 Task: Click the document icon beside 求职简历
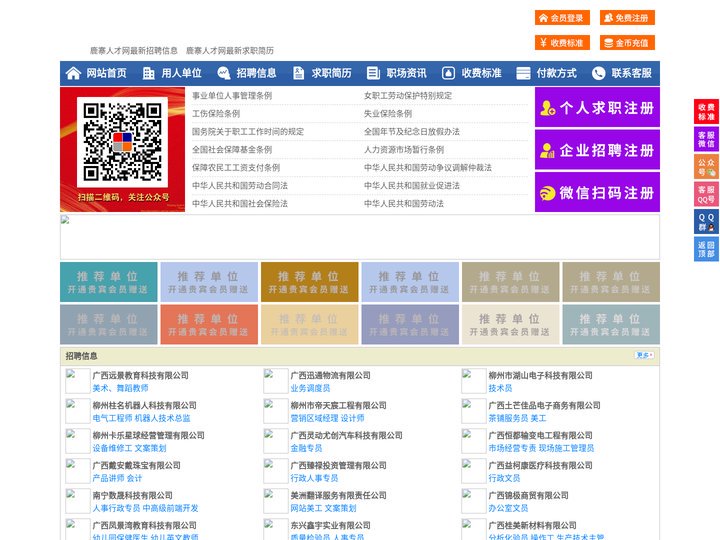coord(298,73)
